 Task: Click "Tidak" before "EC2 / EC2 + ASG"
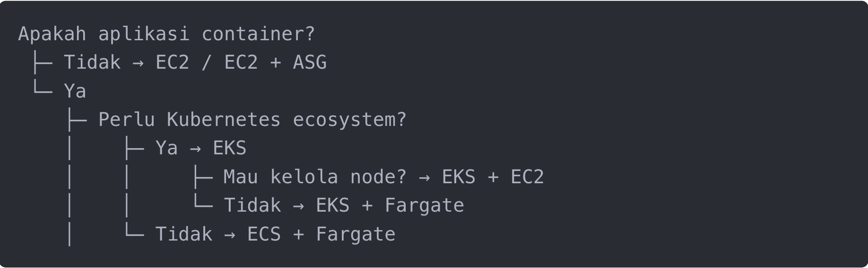click(92, 63)
